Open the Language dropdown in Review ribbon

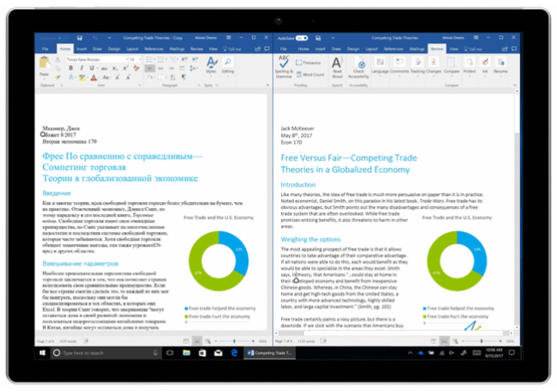[x=380, y=66]
